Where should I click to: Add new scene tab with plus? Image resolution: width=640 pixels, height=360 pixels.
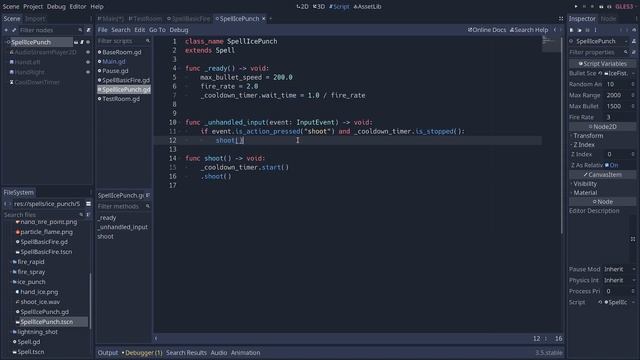270,19
